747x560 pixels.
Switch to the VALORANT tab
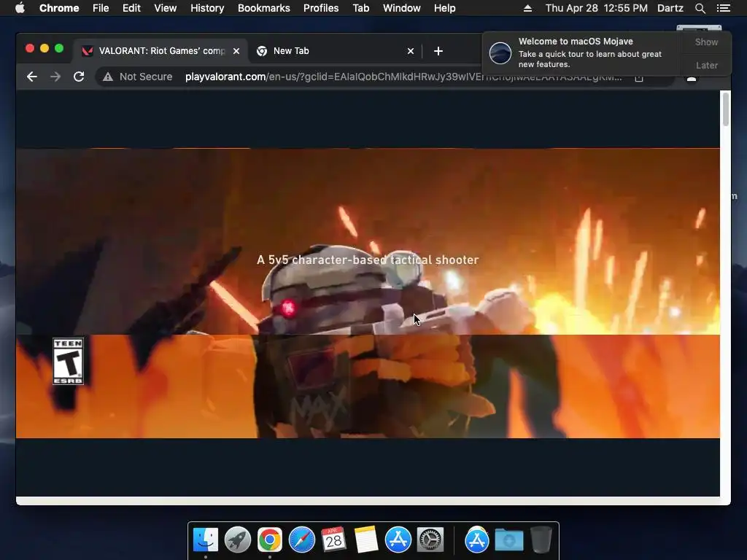(x=160, y=51)
